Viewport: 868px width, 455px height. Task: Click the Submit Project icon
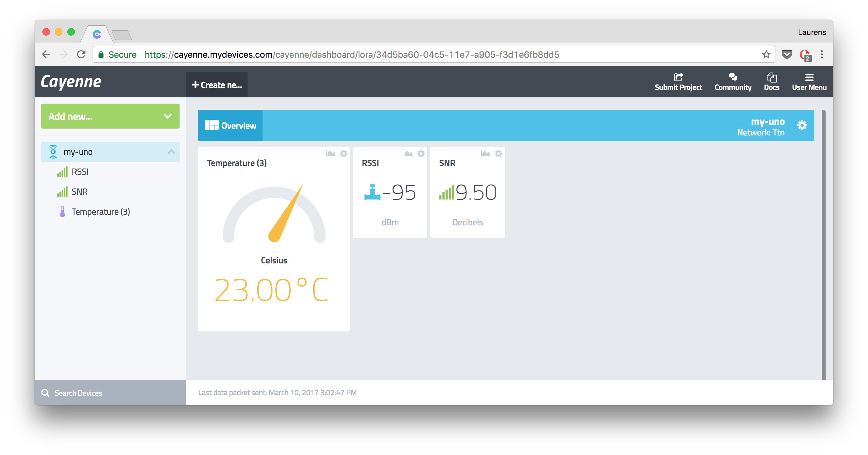[x=678, y=77]
